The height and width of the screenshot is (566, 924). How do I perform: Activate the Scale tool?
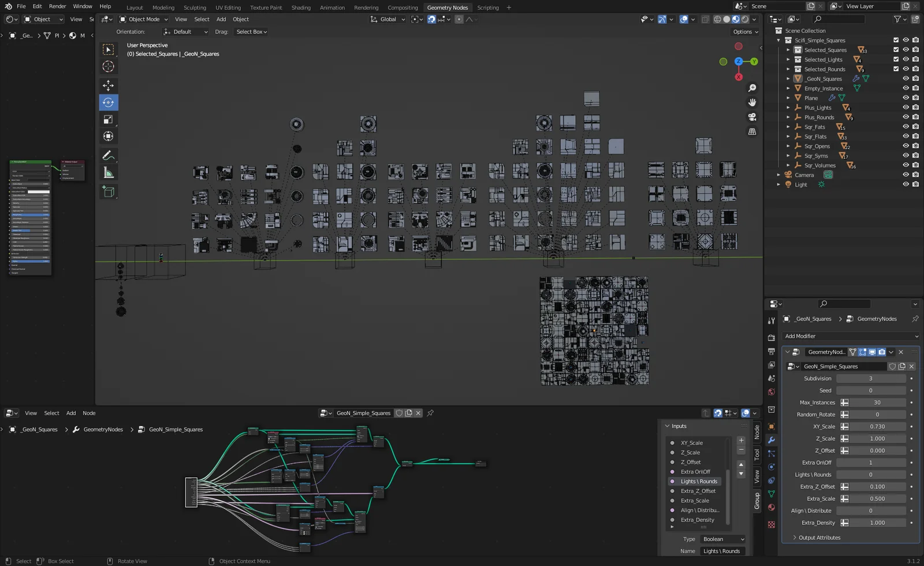click(x=109, y=119)
